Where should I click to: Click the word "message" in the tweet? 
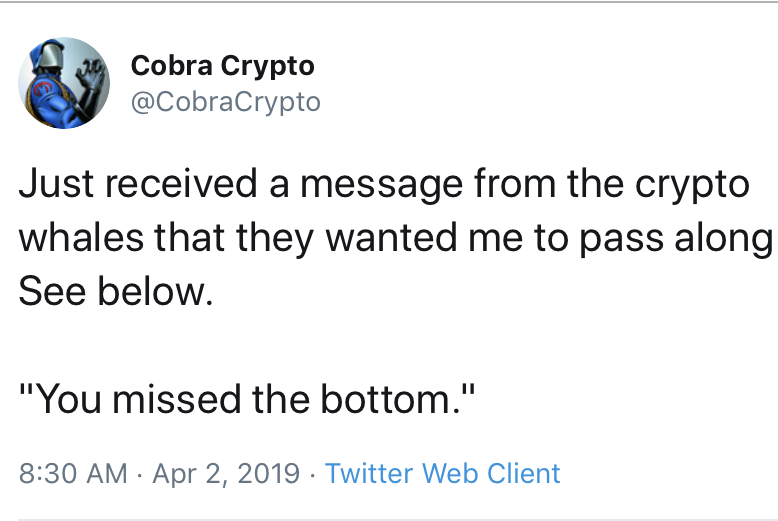click(382, 185)
